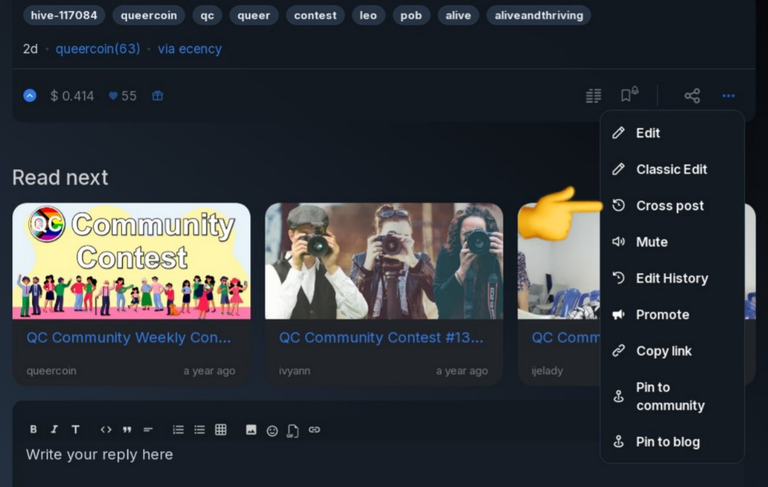Viewport: 768px width, 487px height.
Task: Insert an image into the reply
Action: coord(251,430)
